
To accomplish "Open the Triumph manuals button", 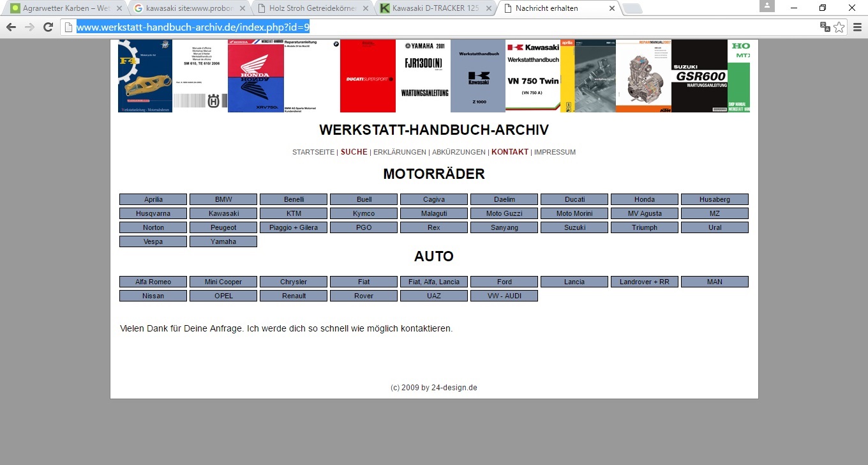I will pos(645,227).
